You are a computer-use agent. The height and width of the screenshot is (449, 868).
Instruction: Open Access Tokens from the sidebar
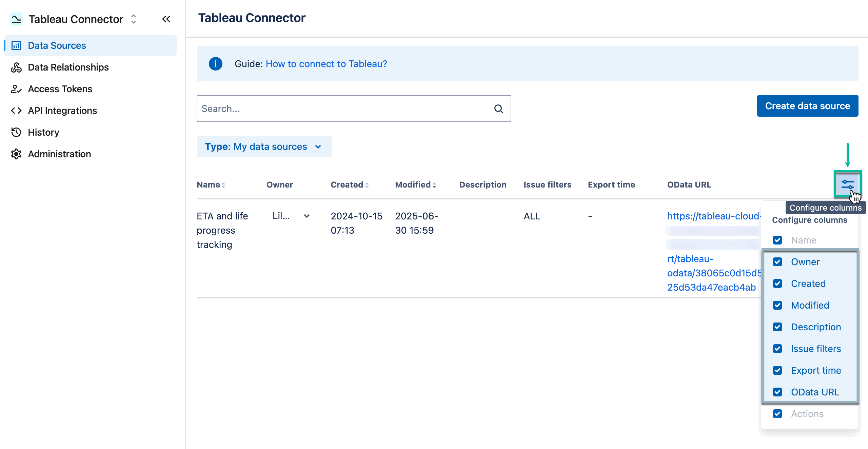pyautogui.click(x=60, y=89)
